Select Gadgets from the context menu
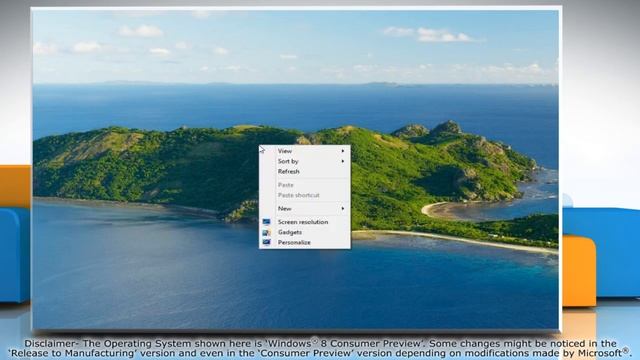Screen dimensions: 640x360 (304, 232)
